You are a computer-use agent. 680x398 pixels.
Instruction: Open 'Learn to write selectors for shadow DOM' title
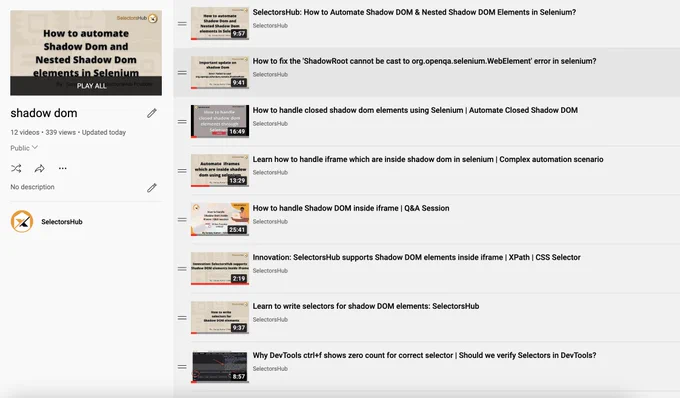366,306
